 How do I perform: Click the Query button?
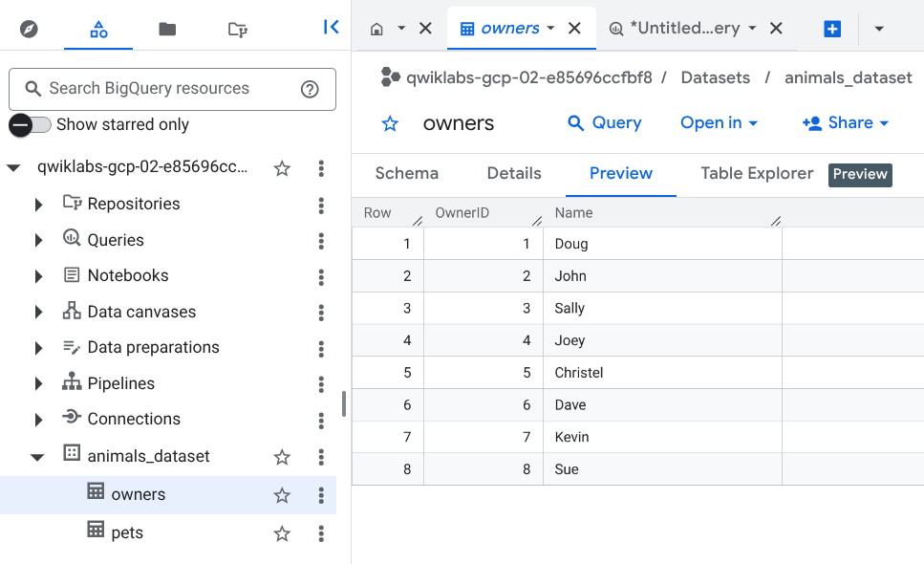[x=604, y=122]
